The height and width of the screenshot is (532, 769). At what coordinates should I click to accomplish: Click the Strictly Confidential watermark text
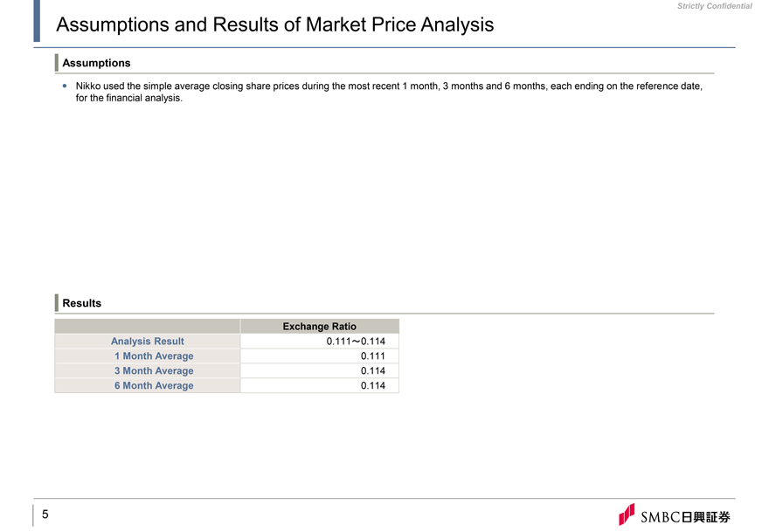[715, 6]
